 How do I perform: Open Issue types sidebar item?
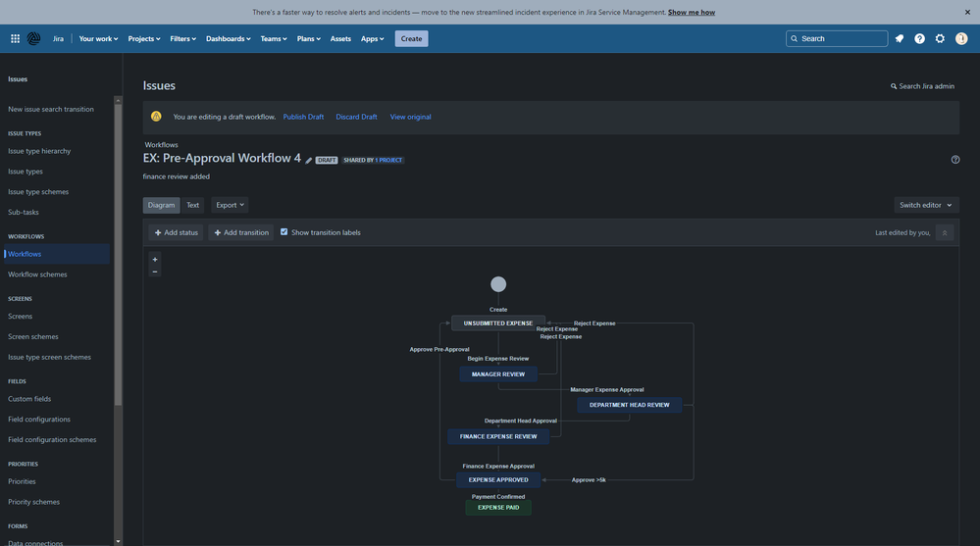[x=26, y=172]
